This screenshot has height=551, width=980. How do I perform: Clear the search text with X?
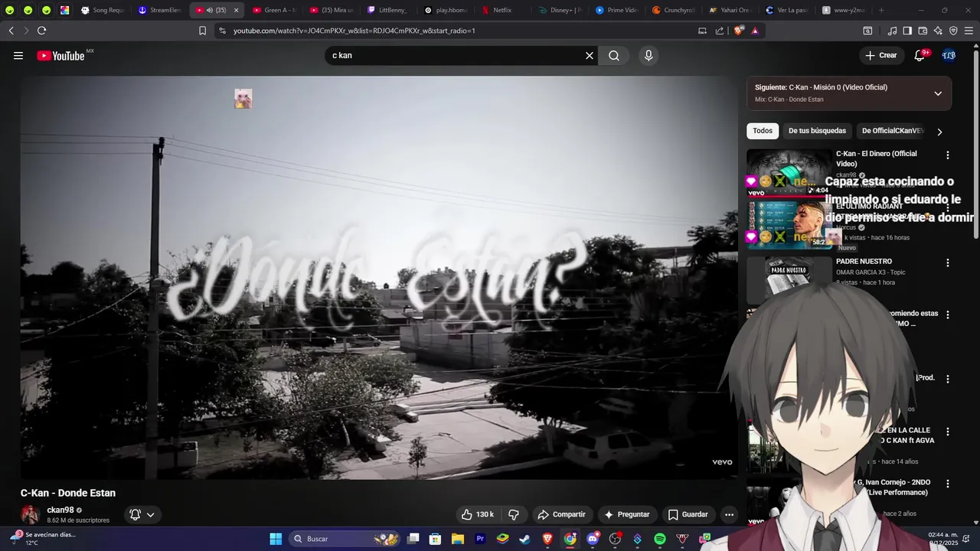[x=590, y=55]
